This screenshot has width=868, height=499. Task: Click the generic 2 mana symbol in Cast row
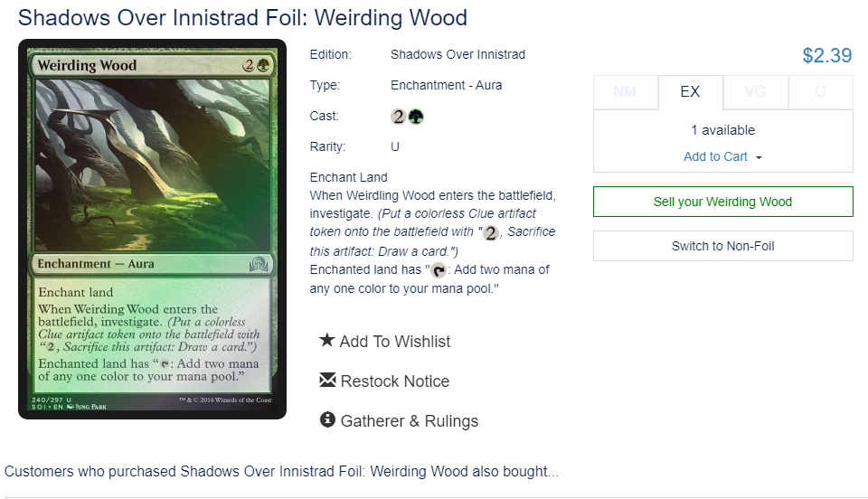tap(399, 117)
